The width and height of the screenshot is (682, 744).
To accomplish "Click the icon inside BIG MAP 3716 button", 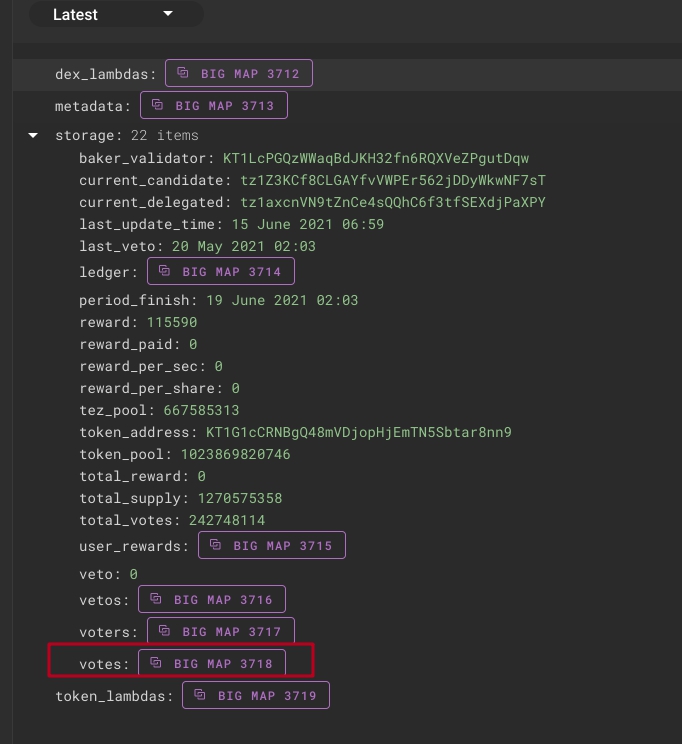I will click(156, 599).
